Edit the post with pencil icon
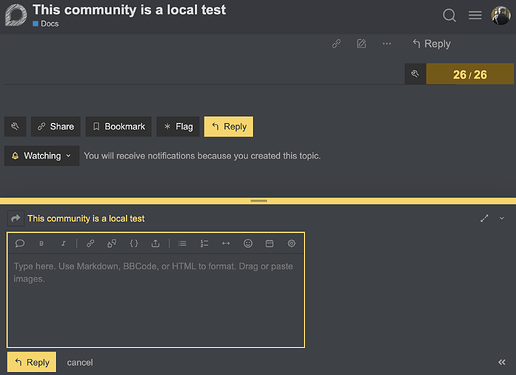Image resolution: width=516 pixels, height=375 pixels. point(361,44)
